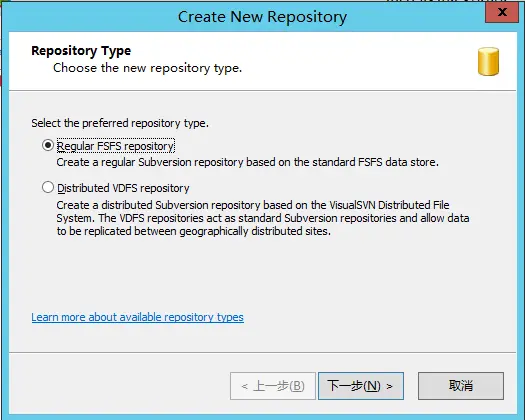The image size is (525, 420).
Task: Click the 'Choose the new repository type.' text
Action: 147,68
